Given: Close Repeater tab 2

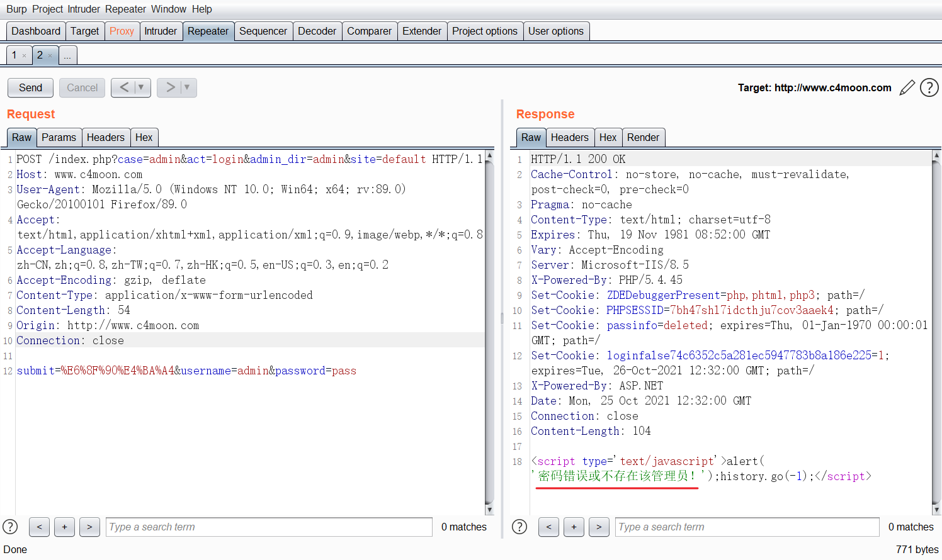Looking at the screenshot, I should click(x=50, y=56).
